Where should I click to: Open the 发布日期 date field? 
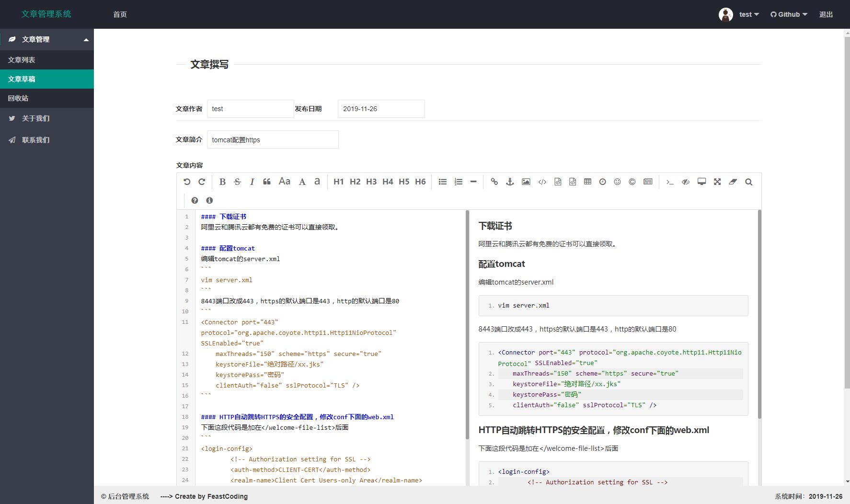(x=381, y=109)
